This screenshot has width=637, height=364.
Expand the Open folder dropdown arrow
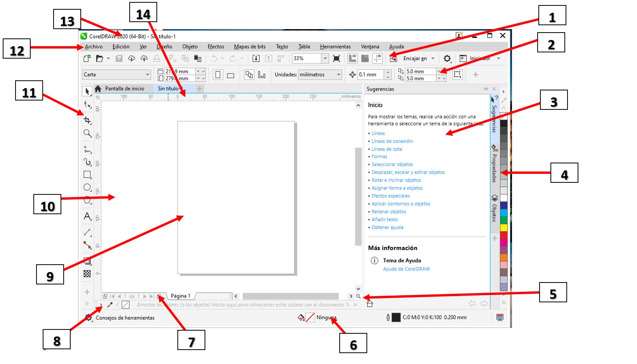(x=108, y=58)
